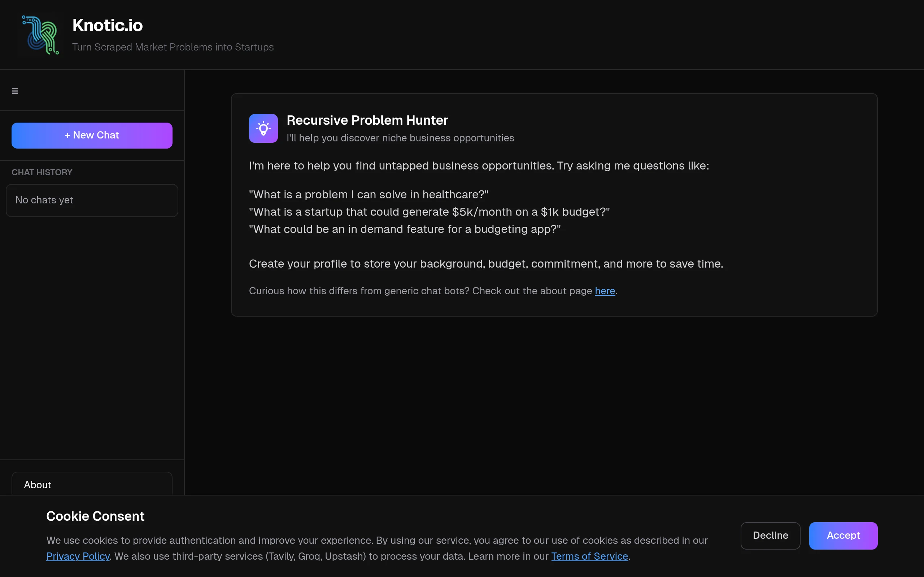The height and width of the screenshot is (577, 924).
Task: Click the 'Create your profile' sentence
Action: click(486, 264)
